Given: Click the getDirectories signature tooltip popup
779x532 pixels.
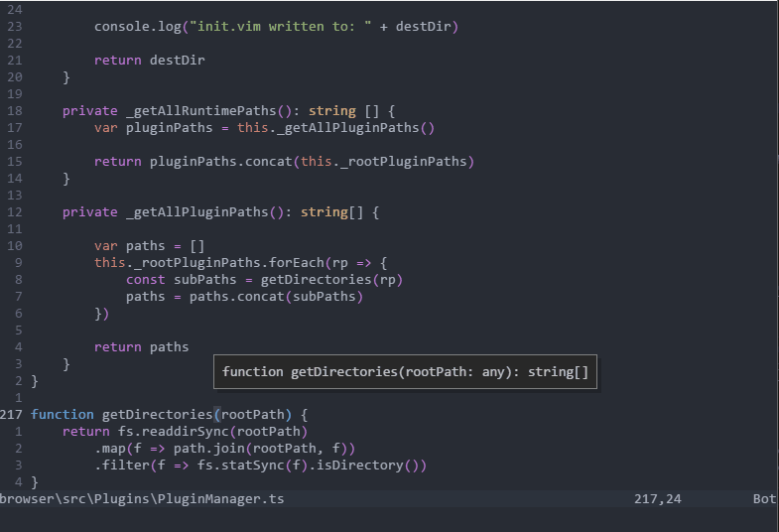Looking at the screenshot, I should (406, 372).
